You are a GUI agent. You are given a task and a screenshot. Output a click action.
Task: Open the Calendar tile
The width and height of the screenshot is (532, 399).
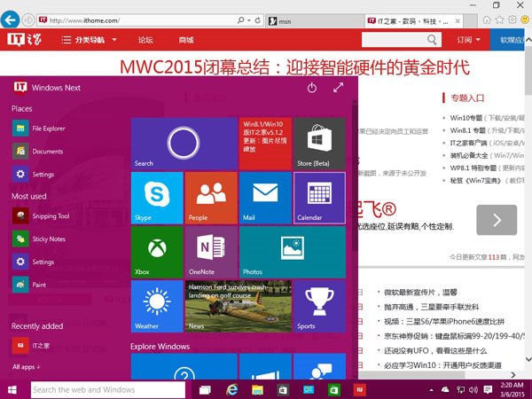pos(319,198)
